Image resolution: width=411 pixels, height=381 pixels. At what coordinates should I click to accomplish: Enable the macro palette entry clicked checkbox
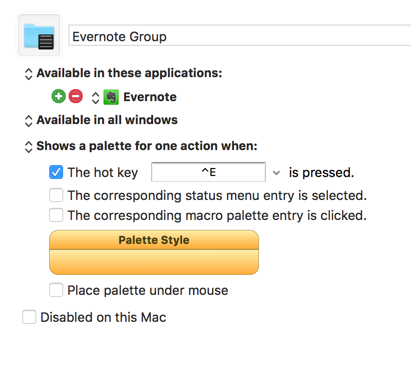(56, 215)
